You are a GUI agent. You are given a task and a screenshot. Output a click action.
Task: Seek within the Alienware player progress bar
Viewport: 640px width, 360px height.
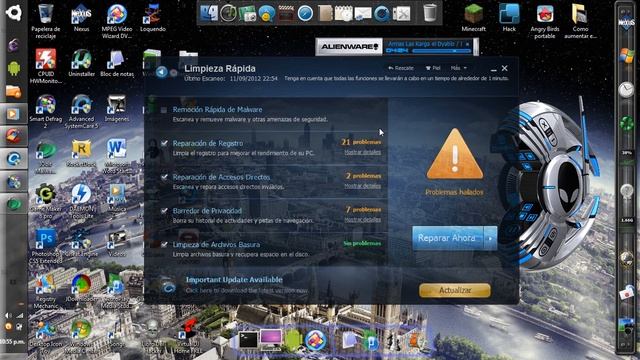point(442,51)
